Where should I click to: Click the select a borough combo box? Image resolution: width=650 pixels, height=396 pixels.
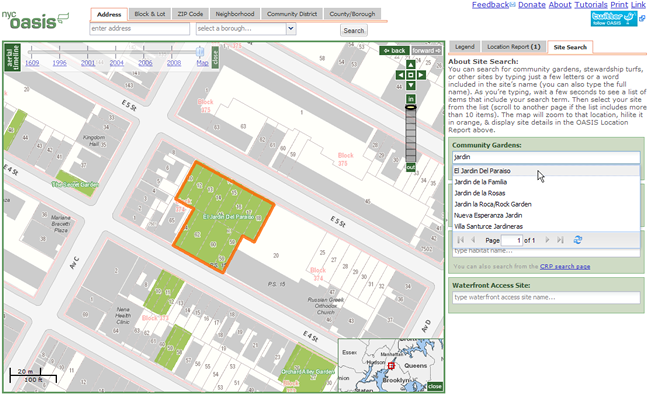(x=246, y=29)
